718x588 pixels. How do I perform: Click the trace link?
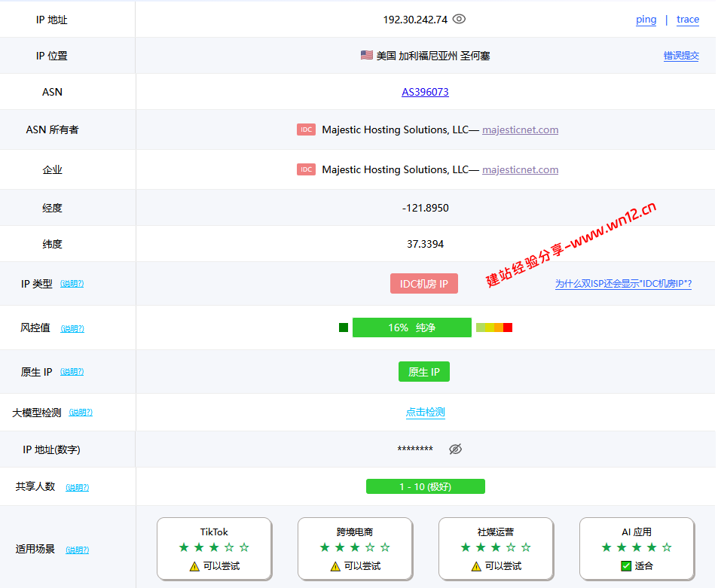(687, 20)
